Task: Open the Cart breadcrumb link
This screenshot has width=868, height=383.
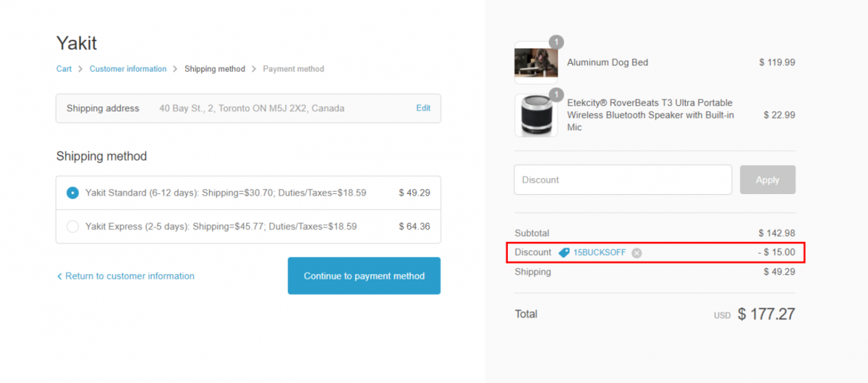Action: coord(64,69)
